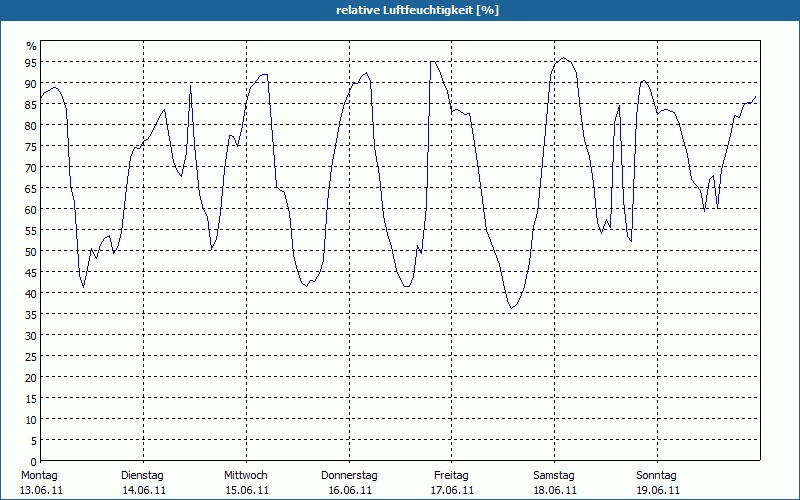Image resolution: width=800 pixels, height=500 pixels.
Task: Click the 95 tick on the y-axis
Action: tap(31, 63)
